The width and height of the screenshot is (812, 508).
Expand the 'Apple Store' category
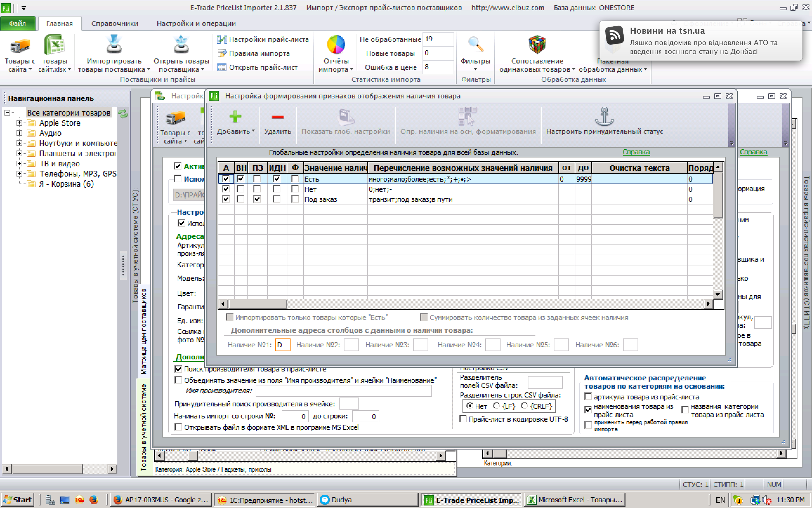19,123
